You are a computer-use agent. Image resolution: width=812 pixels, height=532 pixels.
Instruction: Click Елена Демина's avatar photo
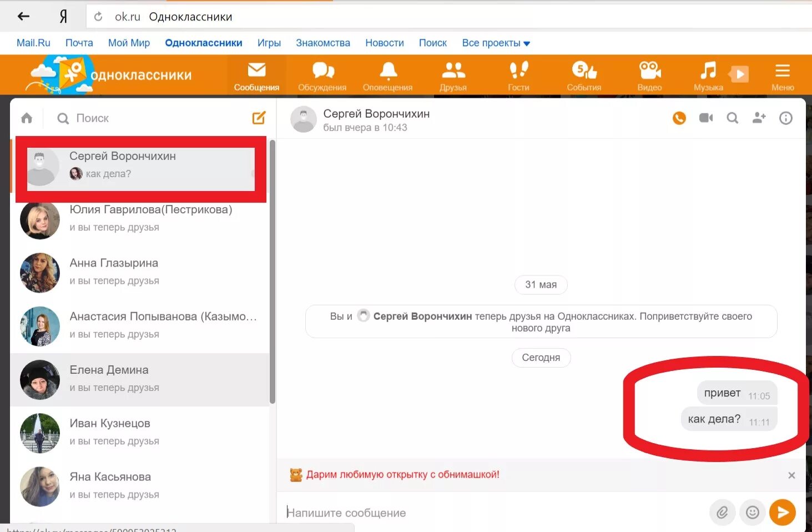(40, 380)
